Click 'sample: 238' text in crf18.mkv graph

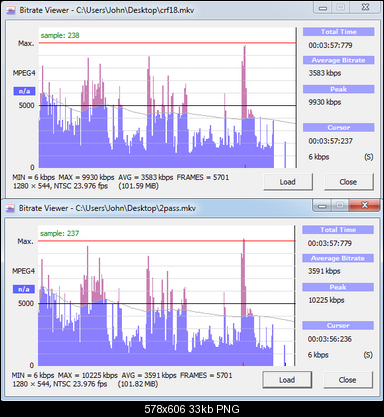(x=60, y=35)
